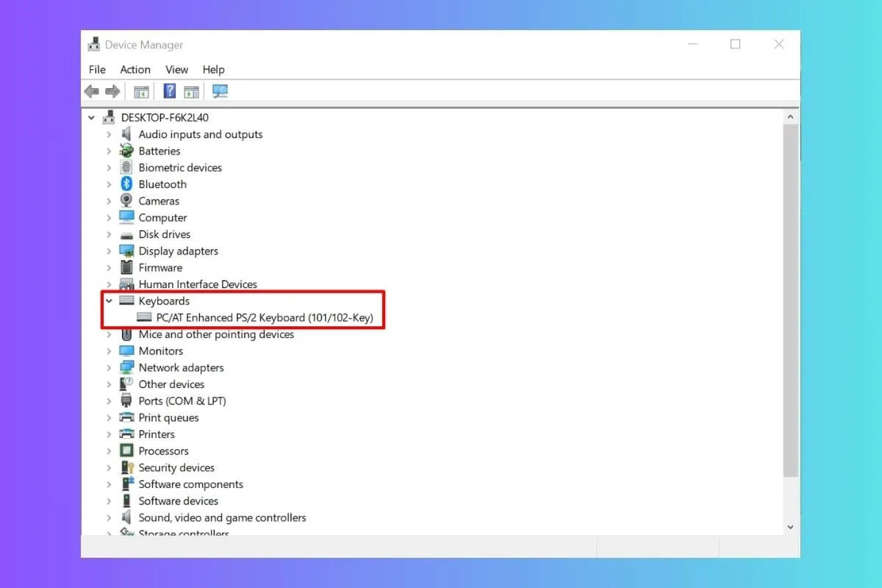The width and height of the screenshot is (882, 588).
Task: Click the Help icon in the toolbar
Action: (x=169, y=90)
